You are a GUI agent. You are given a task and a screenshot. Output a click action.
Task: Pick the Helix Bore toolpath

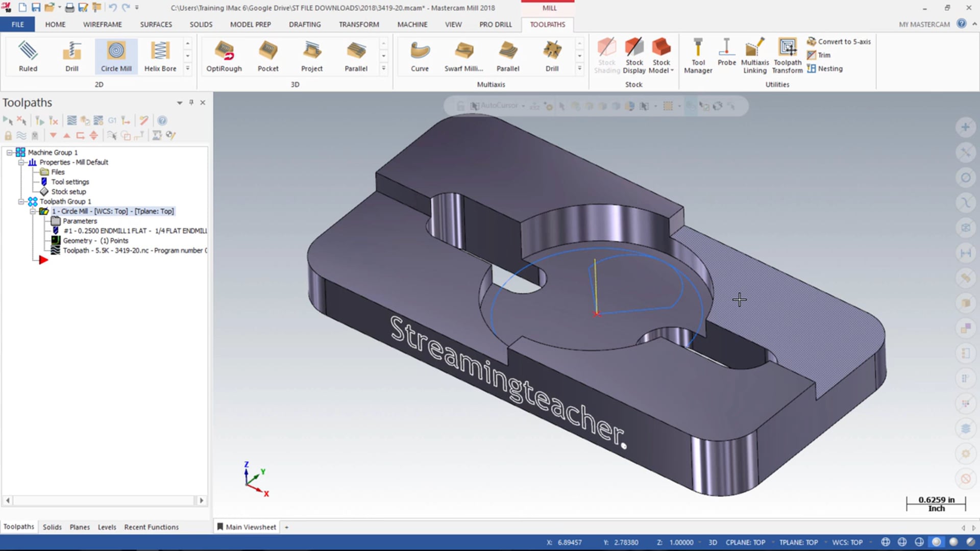click(x=160, y=56)
